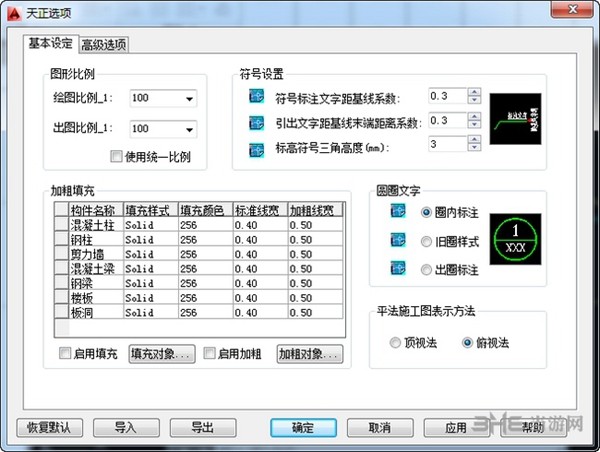Select 旧圈样式 radio button
Screen dimensions: 600x452
(426, 242)
